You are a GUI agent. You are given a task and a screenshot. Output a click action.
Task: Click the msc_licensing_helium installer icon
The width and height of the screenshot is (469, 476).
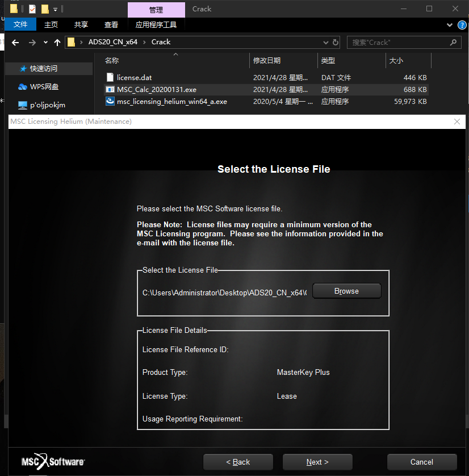coord(110,101)
